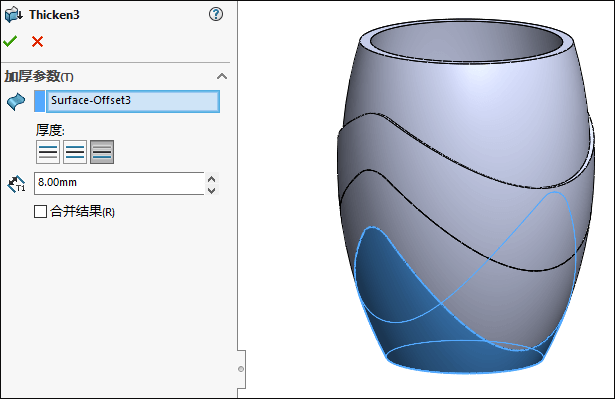
Task: Select the Surface-Offset3 selection box
Action: [133, 101]
